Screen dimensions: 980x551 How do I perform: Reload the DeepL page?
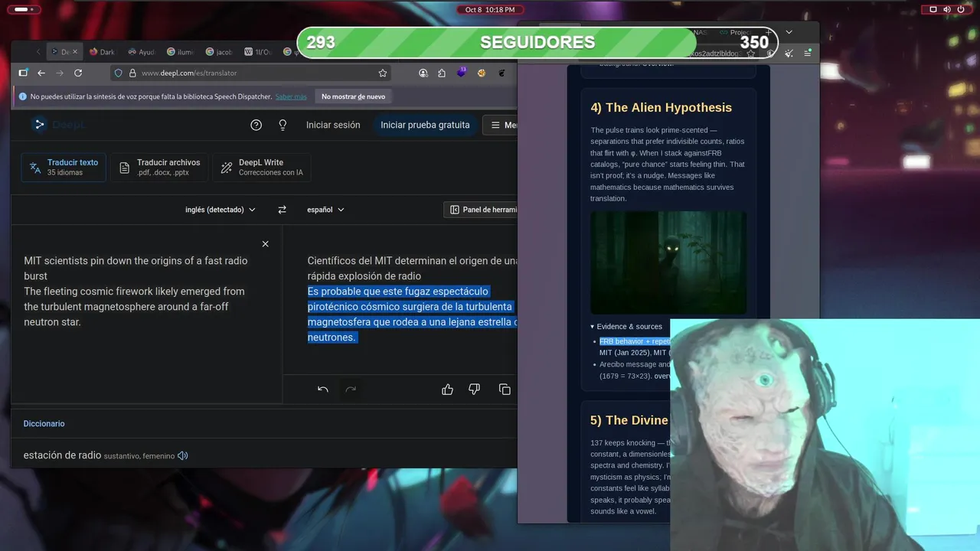point(78,73)
